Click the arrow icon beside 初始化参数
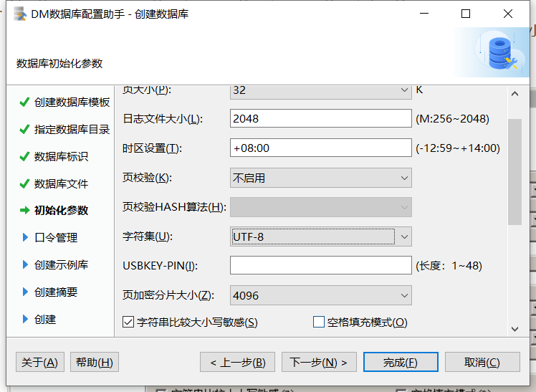The image size is (536, 392). [25, 211]
